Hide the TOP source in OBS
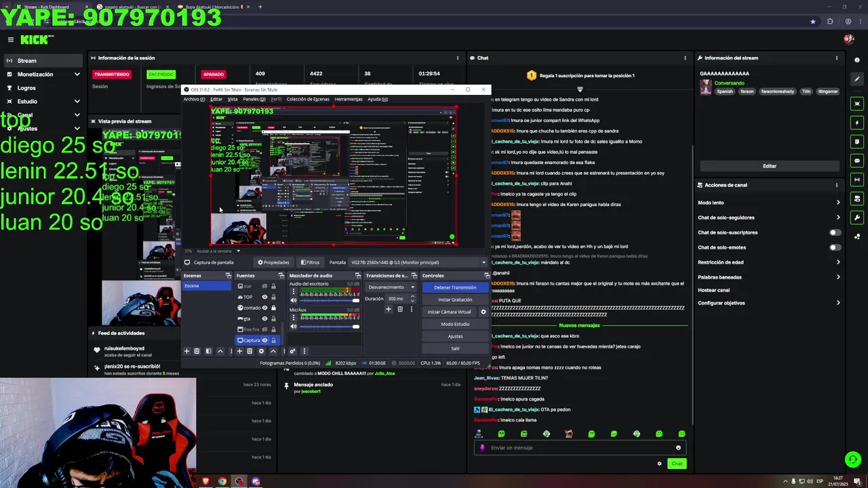Viewport: 868px width, 488px height. (264, 297)
